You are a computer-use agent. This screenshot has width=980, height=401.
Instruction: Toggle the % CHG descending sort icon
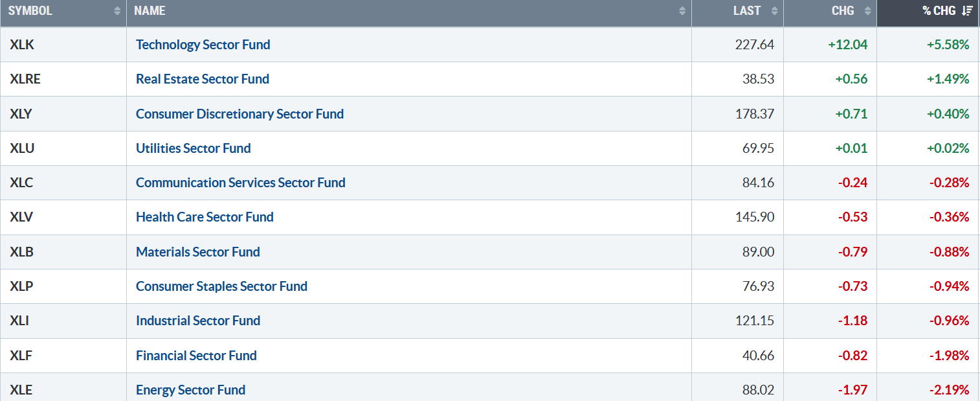click(967, 11)
